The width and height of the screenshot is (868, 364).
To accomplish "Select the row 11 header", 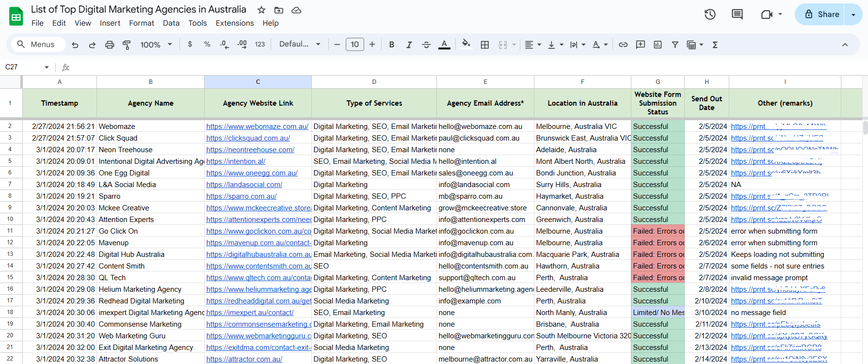I will [x=10, y=231].
